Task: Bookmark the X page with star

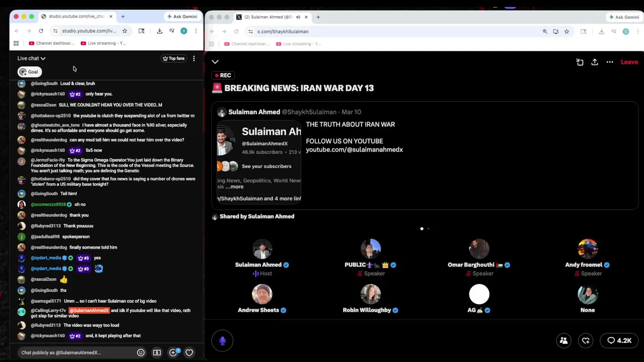Action: 567,31
